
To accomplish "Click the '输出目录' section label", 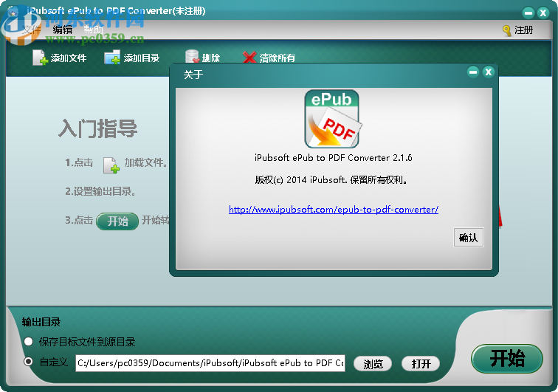I will pos(41,322).
